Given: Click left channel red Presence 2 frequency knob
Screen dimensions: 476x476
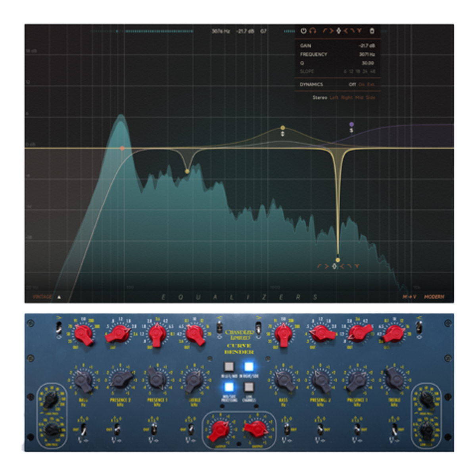Looking at the screenshot, I should pos(119,334).
